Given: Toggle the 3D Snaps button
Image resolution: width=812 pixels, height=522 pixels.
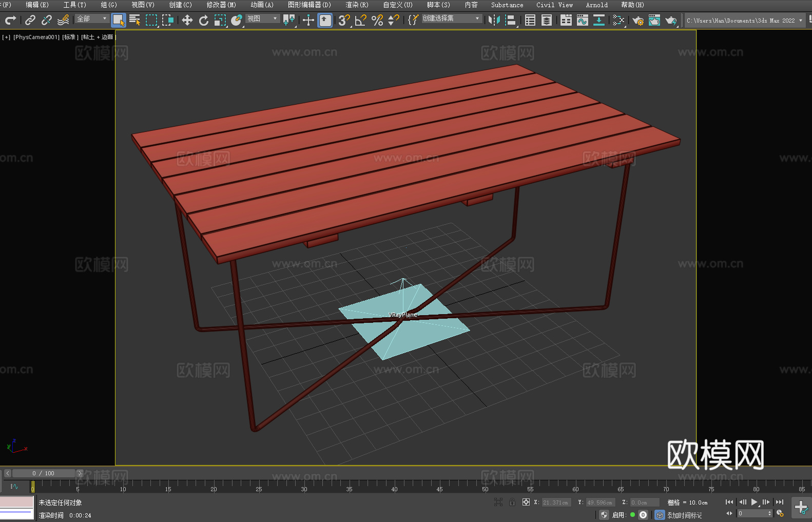Looking at the screenshot, I should (344, 20).
